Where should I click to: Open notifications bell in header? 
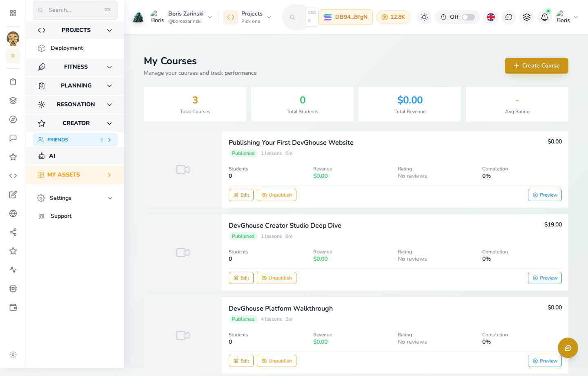tap(545, 17)
